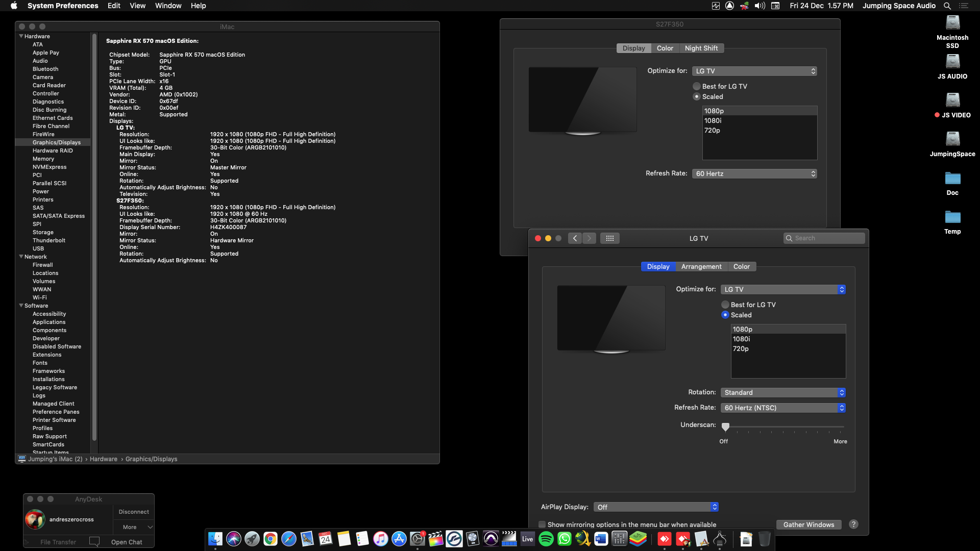Open the Arrangement tab in LG TV window

pos(701,266)
